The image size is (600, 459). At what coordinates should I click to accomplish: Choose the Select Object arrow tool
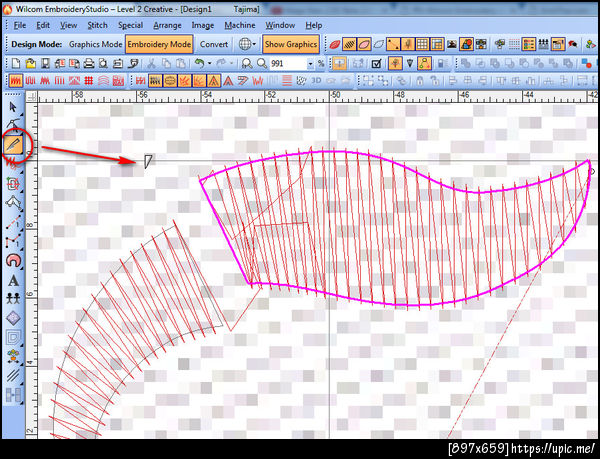pyautogui.click(x=13, y=107)
